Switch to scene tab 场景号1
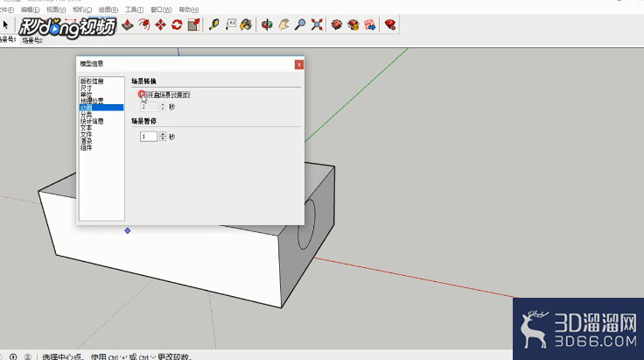 coord(8,40)
